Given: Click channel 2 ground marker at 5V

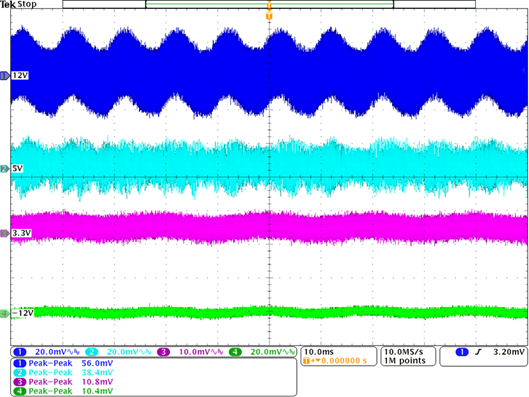Looking at the screenshot, I should click(x=5, y=169).
